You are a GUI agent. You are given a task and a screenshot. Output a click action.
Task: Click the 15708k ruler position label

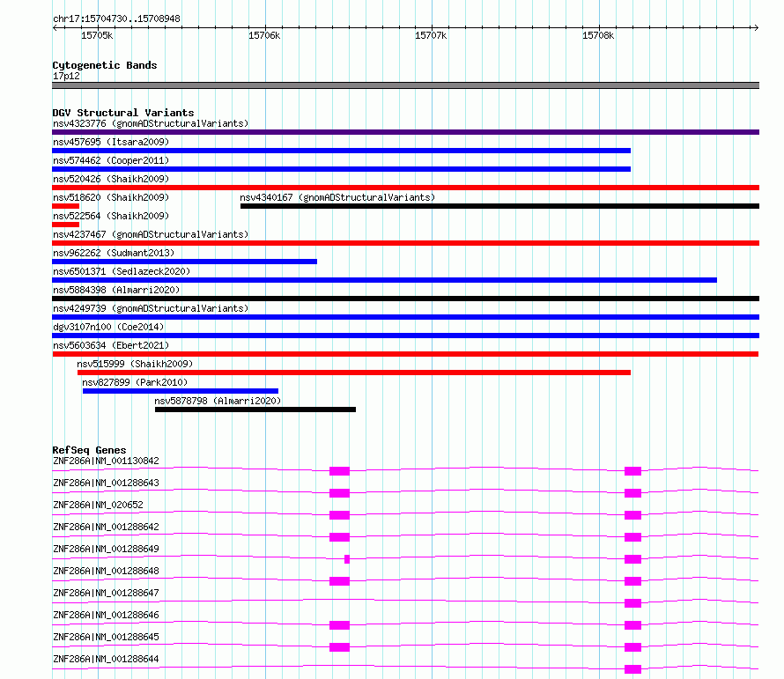tap(598, 35)
